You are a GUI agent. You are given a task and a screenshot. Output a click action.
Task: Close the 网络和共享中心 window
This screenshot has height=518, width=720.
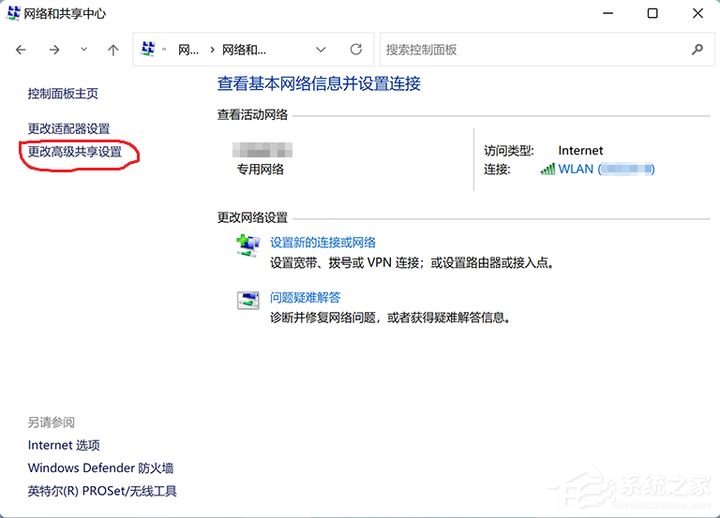point(698,13)
